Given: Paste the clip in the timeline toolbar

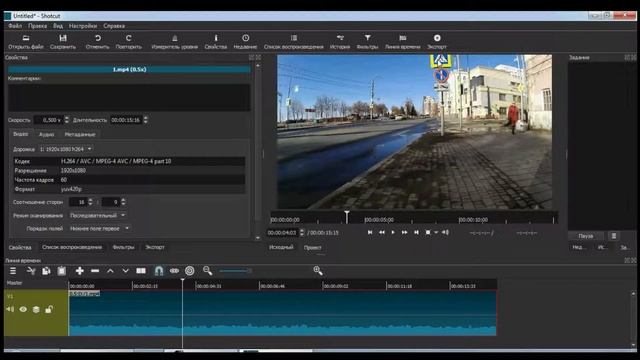Looking at the screenshot, I should coord(62,271).
